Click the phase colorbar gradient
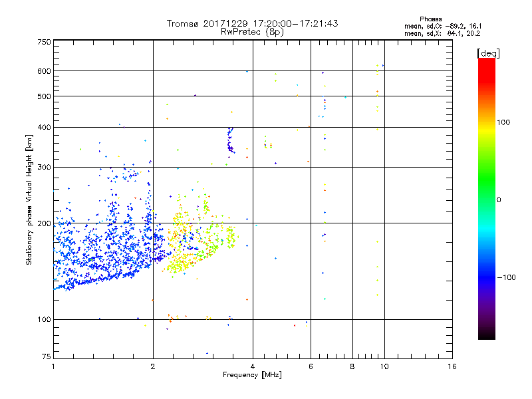 pyautogui.click(x=487, y=199)
